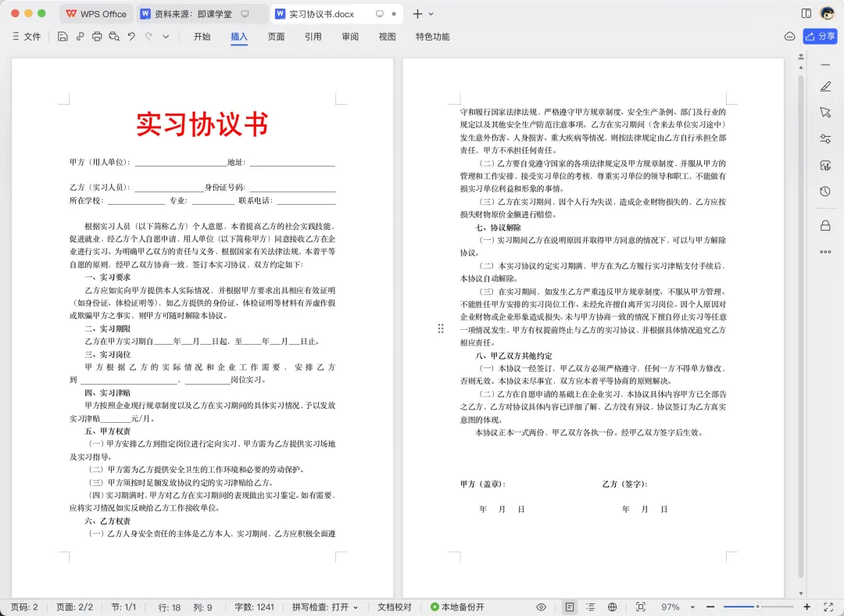Open the more options ellipsis in sidebar
844x616 pixels.
[825, 252]
